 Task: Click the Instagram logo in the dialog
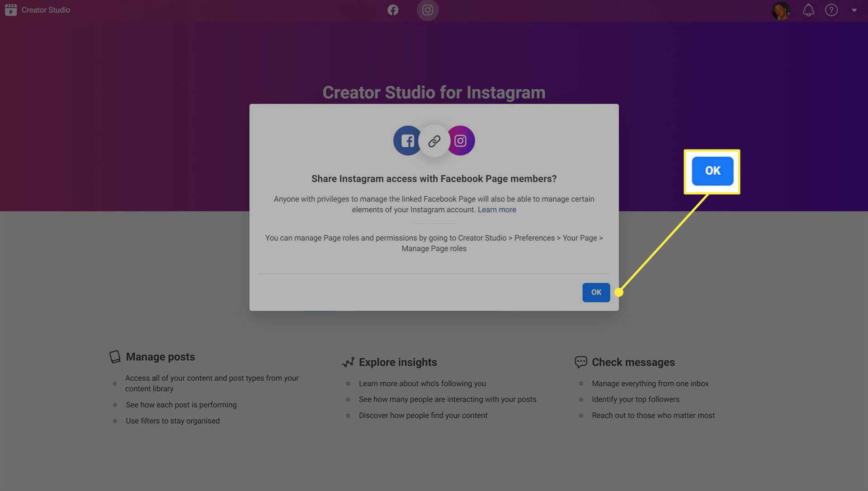click(462, 140)
